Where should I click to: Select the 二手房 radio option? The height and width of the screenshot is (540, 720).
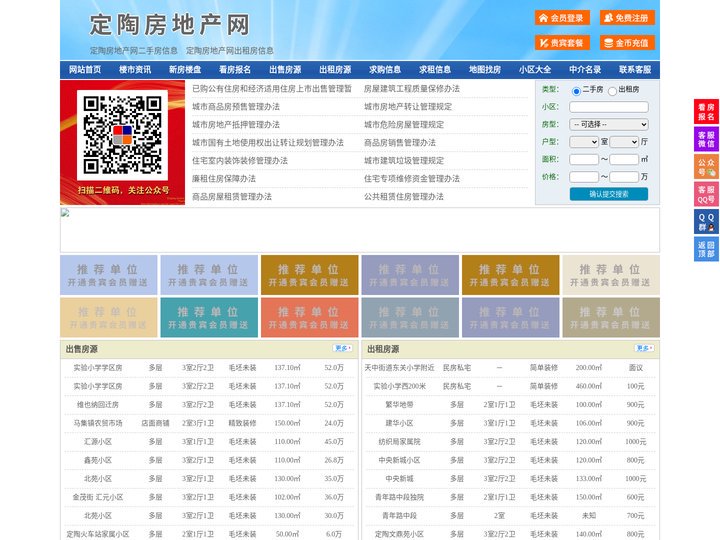[576, 91]
